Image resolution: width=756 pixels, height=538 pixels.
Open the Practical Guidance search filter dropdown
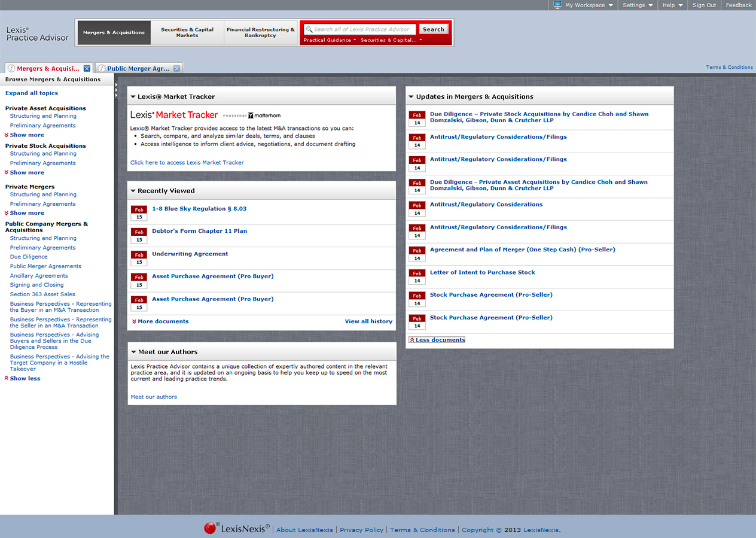330,40
